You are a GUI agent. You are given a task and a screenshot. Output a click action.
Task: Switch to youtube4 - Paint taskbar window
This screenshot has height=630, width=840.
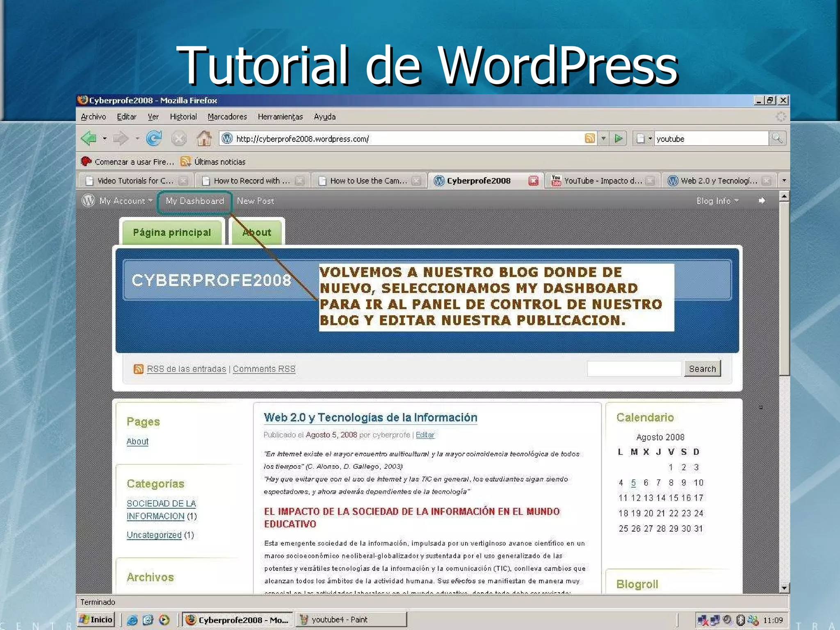[352, 620]
